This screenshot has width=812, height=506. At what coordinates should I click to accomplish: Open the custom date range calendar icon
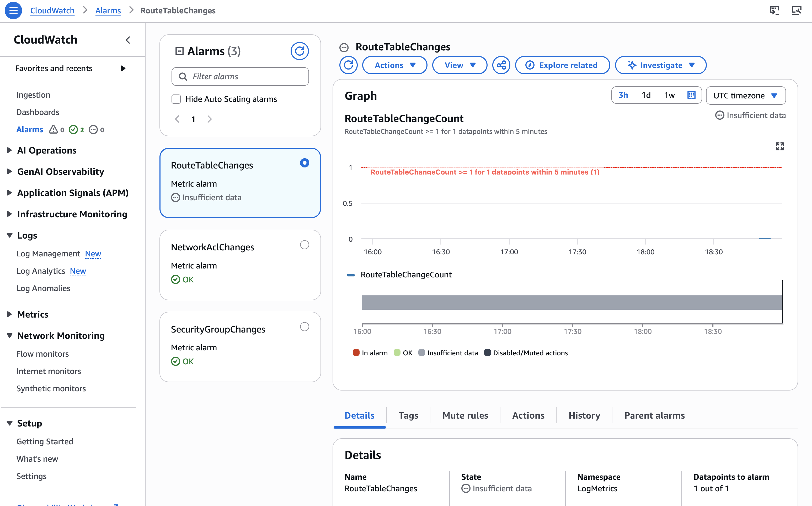[691, 95]
